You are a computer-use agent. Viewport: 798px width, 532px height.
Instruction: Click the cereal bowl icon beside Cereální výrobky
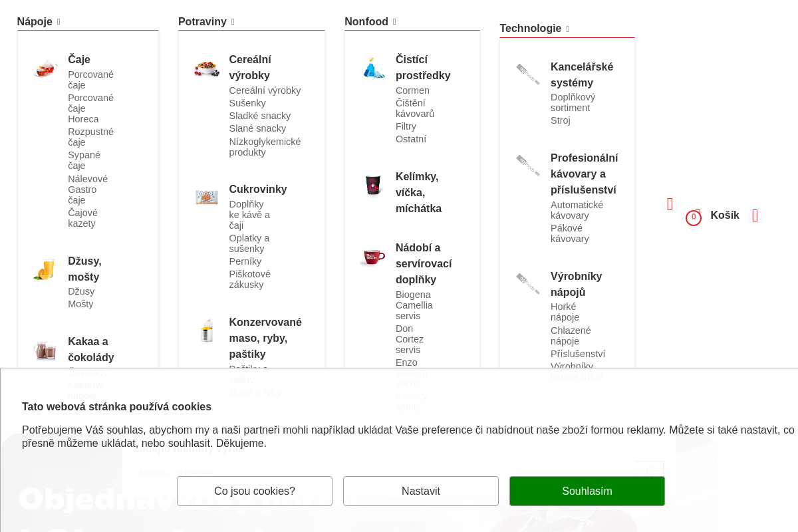(207, 68)
